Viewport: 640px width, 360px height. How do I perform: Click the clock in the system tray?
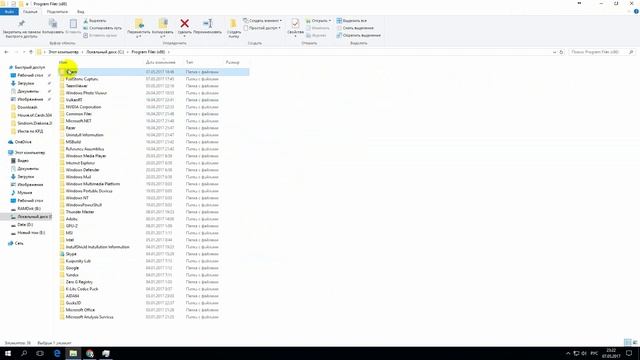(611, 353)
